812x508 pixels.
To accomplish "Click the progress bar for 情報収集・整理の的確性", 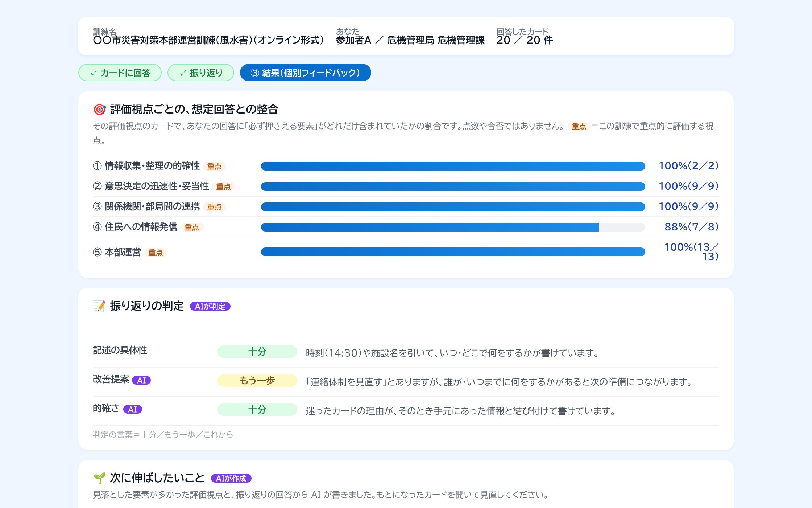I will click(453, 166).
